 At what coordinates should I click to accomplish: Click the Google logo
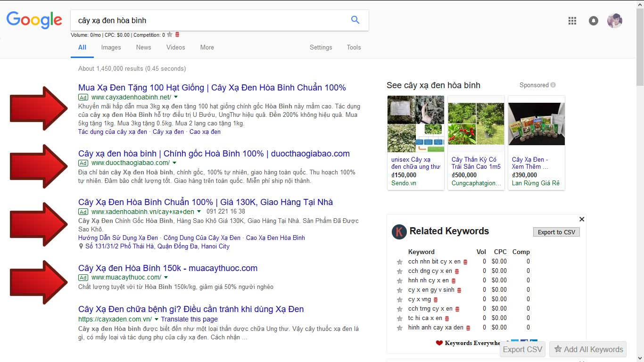tap(34, 20)
